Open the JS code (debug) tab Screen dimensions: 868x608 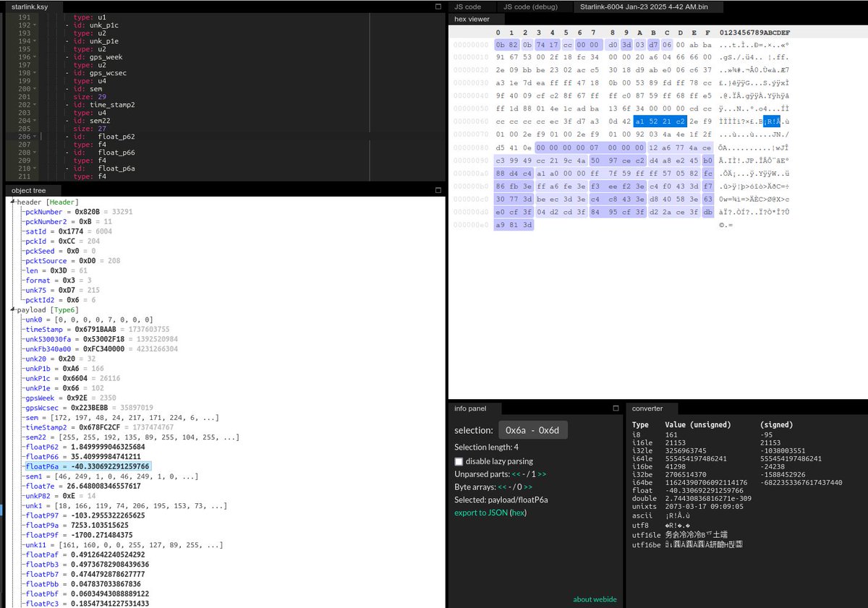tap(532, 7)
